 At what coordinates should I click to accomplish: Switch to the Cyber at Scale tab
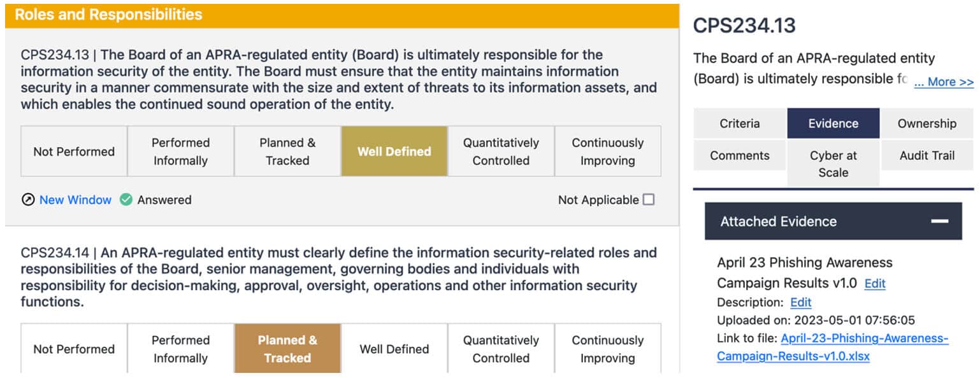click(x=833, y=164)
